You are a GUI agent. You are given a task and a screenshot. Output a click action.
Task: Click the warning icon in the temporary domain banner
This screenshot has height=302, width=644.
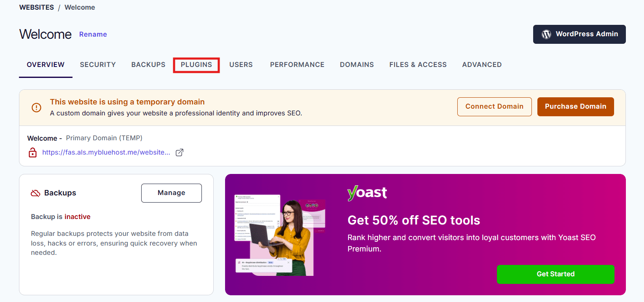[36, 107]
